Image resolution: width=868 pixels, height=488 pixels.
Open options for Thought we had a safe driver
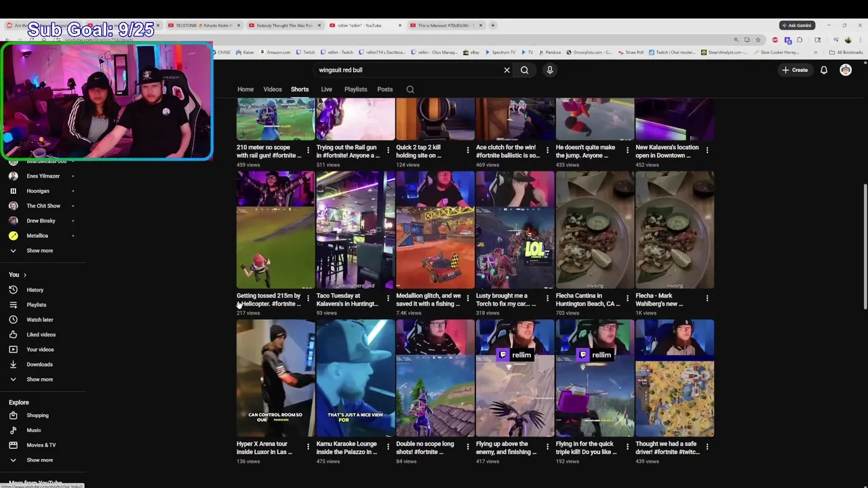tap(707, 447)
